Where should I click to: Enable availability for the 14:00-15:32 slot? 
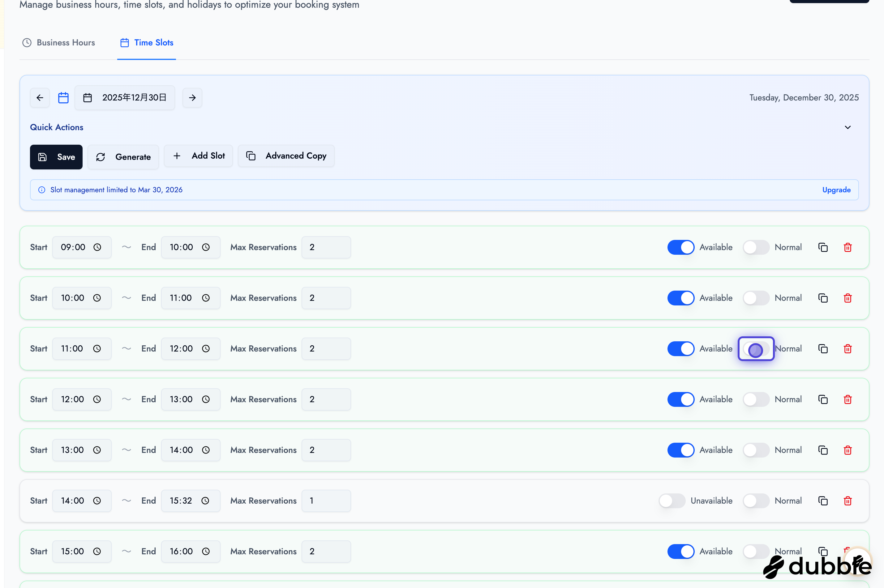click(671, 501)
